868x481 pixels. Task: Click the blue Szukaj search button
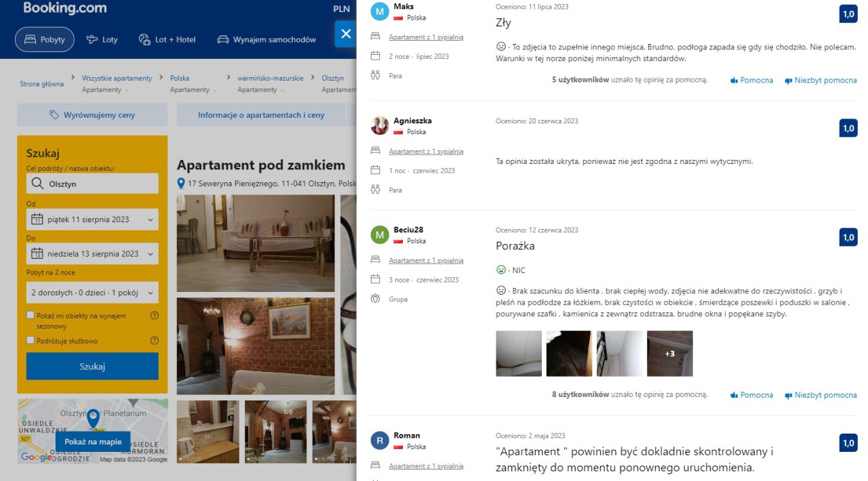92,367
